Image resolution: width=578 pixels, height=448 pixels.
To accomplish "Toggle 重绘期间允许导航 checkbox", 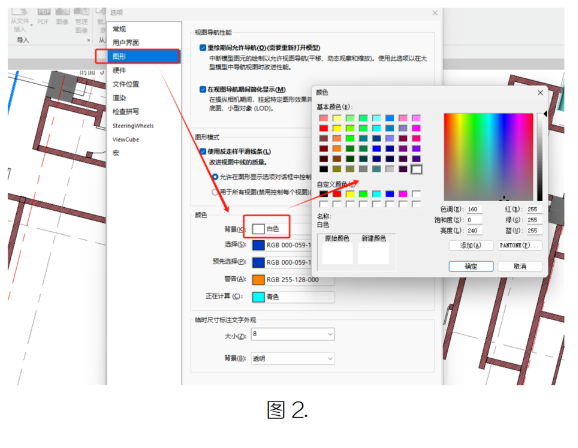I will tap(203, 48).
